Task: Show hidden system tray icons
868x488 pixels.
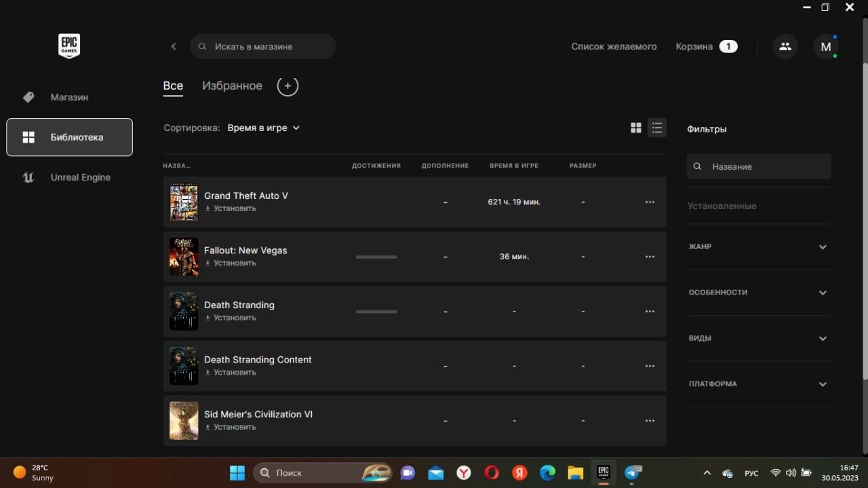Action: pos(707,473)
